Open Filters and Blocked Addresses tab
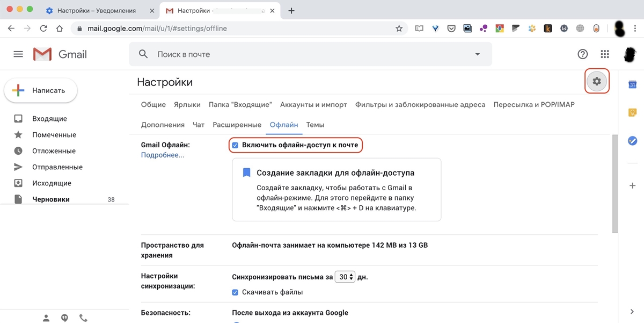 (x=420, y=105)
